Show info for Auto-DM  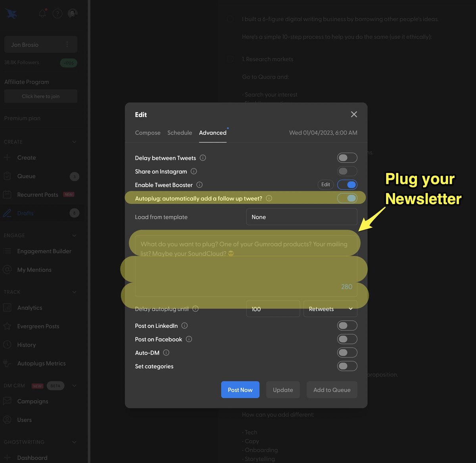[166, 353]
